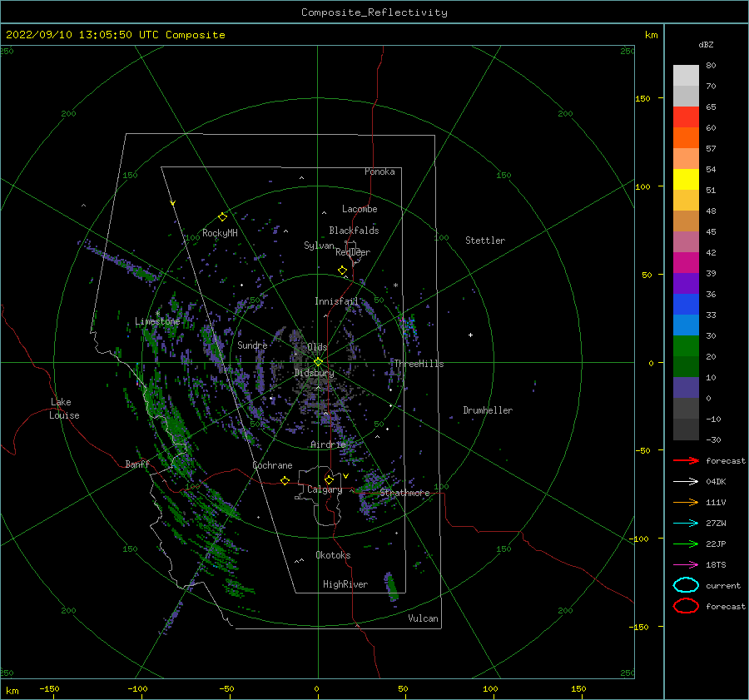Image resolution: width=749 pixels, height=700 pixels.
Task: Click the green 22JP arrow legend icon
Action: tap(686, 544)
